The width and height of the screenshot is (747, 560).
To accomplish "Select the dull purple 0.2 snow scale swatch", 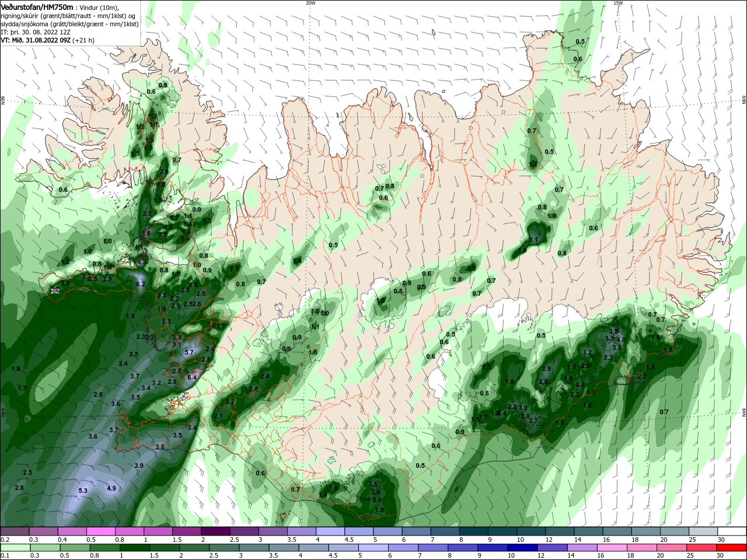I will (15, 531).
